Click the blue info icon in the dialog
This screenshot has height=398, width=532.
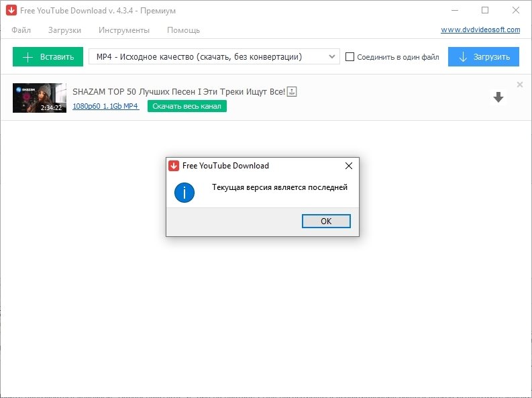[184, 193]
